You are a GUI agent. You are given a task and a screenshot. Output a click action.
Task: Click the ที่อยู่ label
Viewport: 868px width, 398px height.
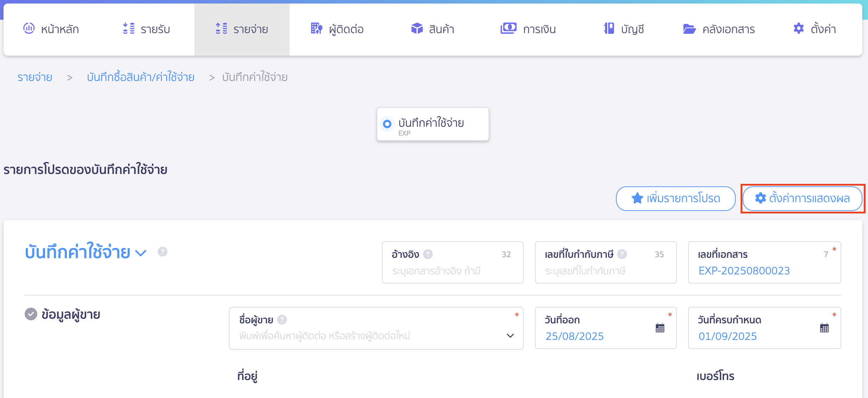click(247, 376)
